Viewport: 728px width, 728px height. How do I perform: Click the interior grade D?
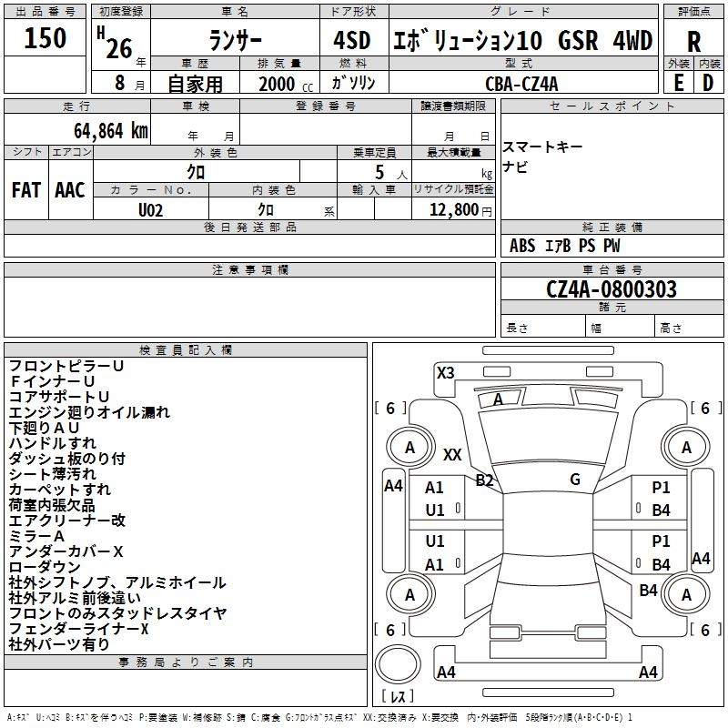[708, 83]
